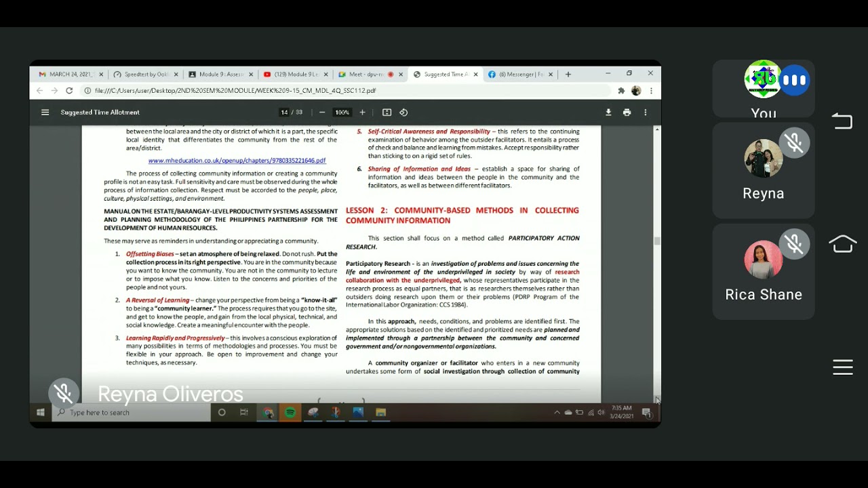Screen dimensions: 868x488
Task: Click the PDF vertical scrollbar thumb
Action: pos(656,241)
